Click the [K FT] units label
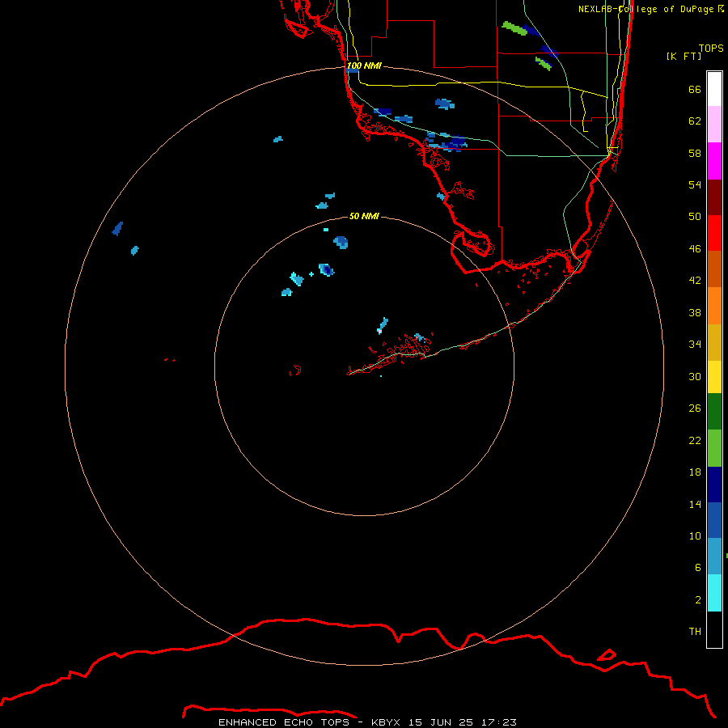This screenshot has height=728, width=728. 684,56
